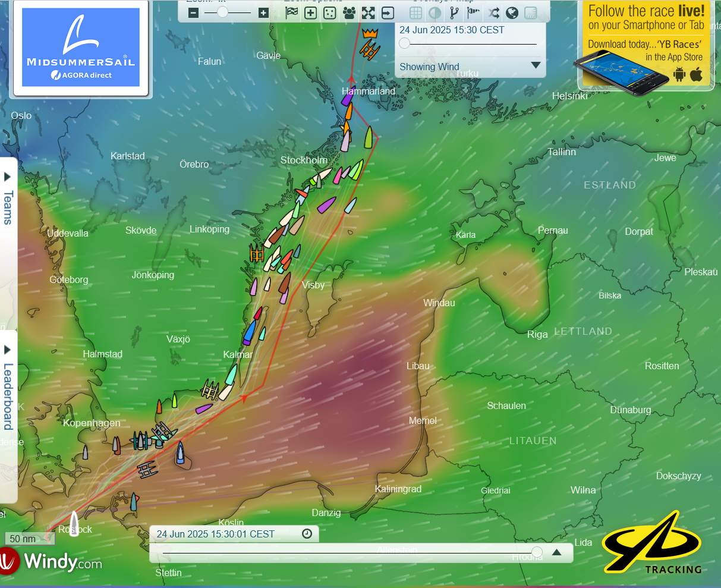Click the YB Races app download banner
This screenshot has width=721, height=588.
coord(646,45)
